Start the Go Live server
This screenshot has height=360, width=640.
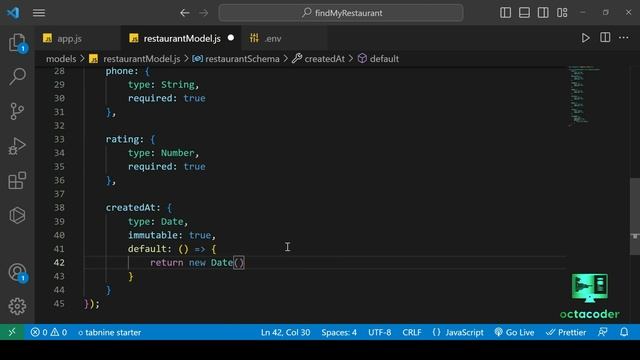[514, 332]
